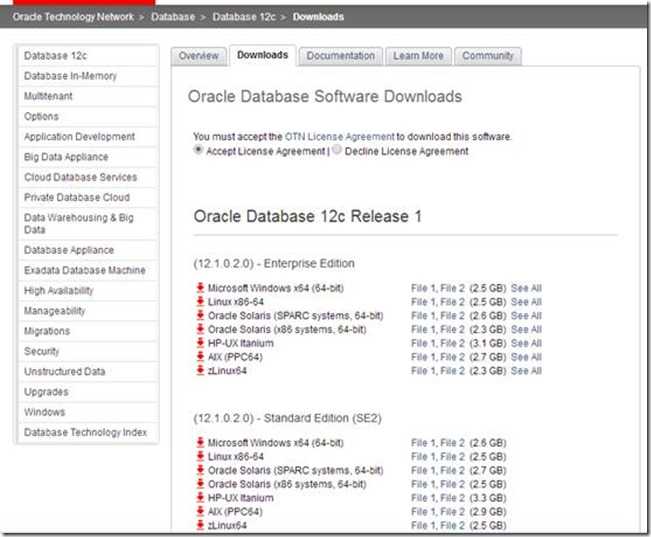Click See All for Enterprise HP-UX Itanium

pos(526,343)
